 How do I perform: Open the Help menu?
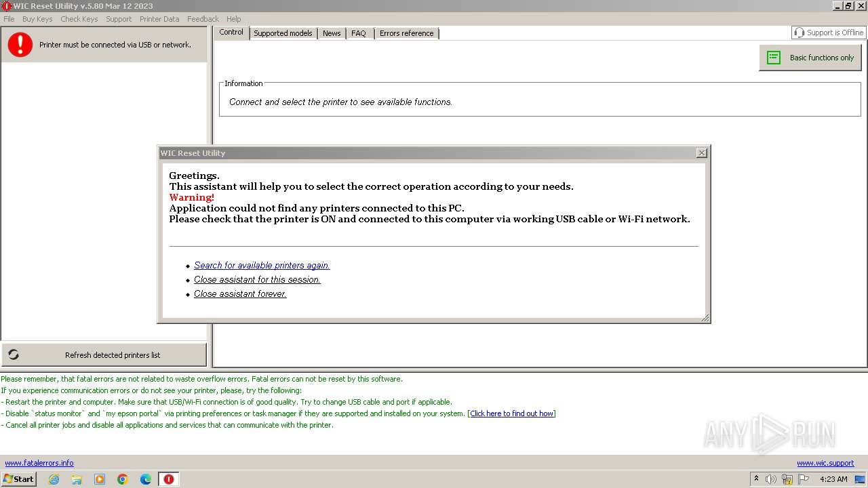tap(234, 19)
